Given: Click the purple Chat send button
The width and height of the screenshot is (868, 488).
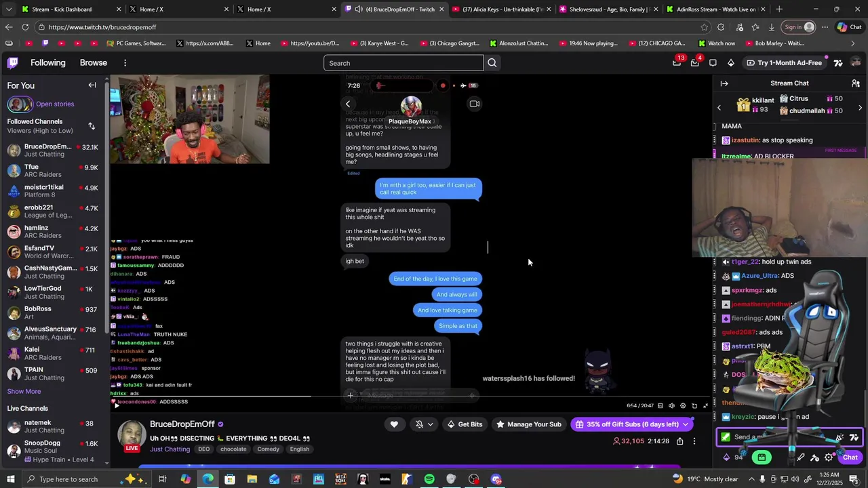Looking at the screenshot, I should pyautogui.click(x=850, y=457).
